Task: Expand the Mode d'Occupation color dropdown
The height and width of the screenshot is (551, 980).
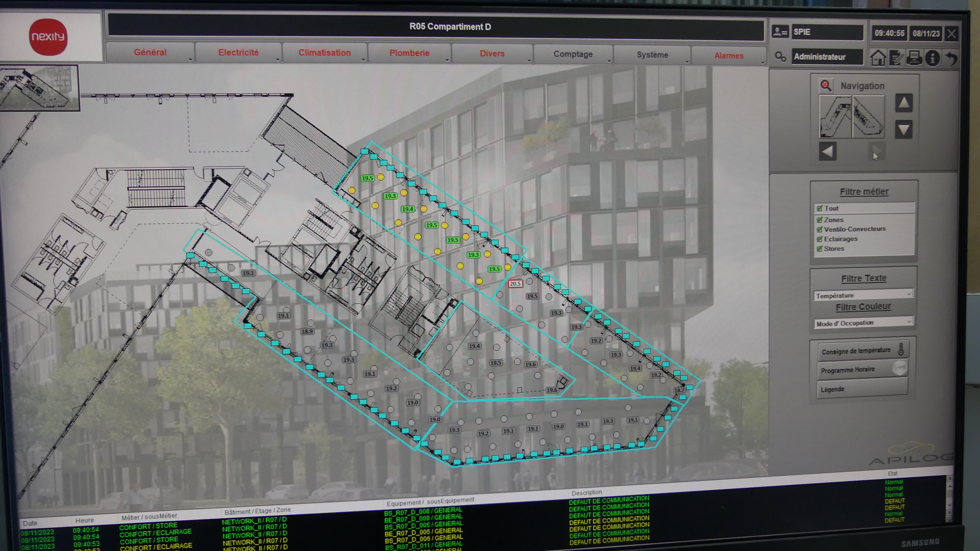Action: pyautogui.click(x=908, y=322)
